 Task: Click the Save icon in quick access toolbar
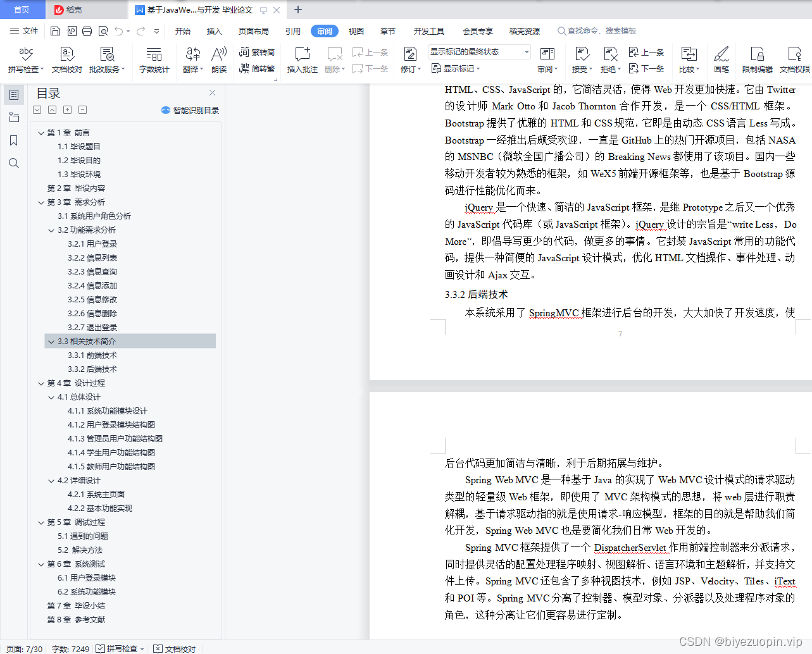click(55, 31)
